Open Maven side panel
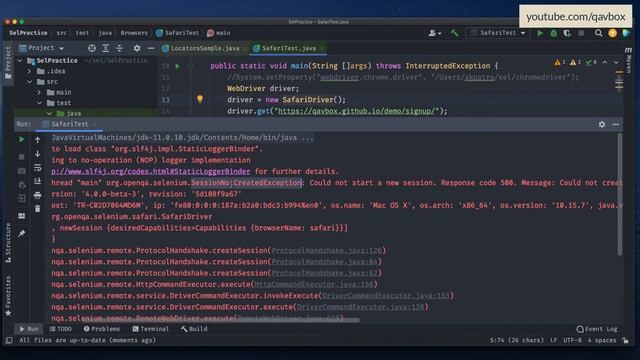Image resolution: width=640 pixels, height=360 pixels. pos(629,60)
